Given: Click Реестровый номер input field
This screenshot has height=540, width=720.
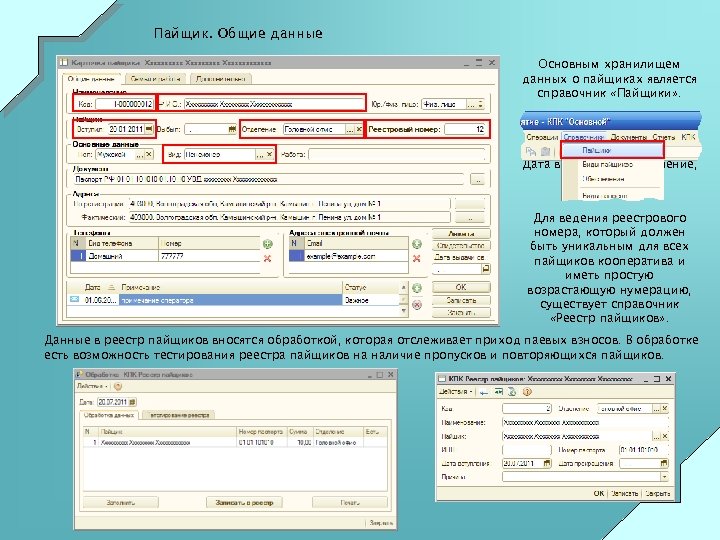Looking at the screenshot, I should click(465, 130).
